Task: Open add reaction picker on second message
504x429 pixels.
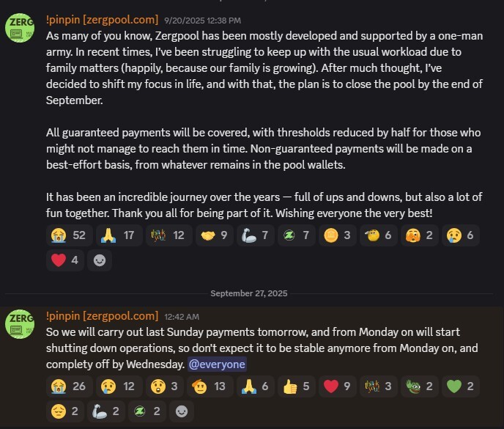Action: (x=181, y=411)
